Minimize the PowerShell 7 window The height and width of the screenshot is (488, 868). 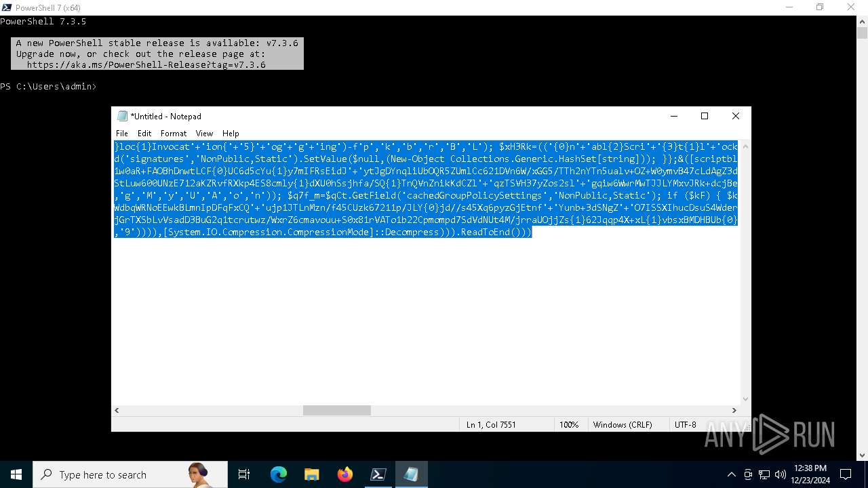[x=789, y=7]
